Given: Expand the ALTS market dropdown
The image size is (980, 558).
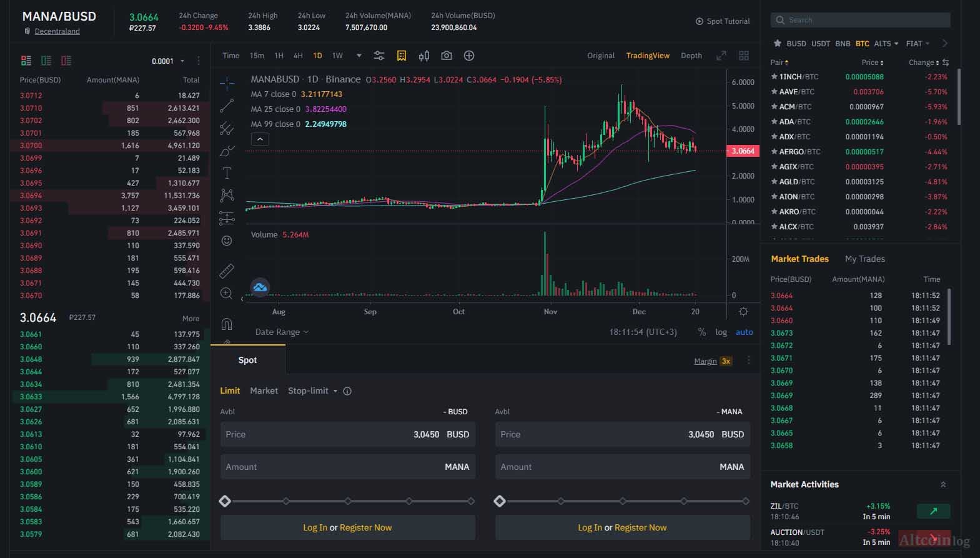Looking at the screenshot, I should tap(886, 44).
